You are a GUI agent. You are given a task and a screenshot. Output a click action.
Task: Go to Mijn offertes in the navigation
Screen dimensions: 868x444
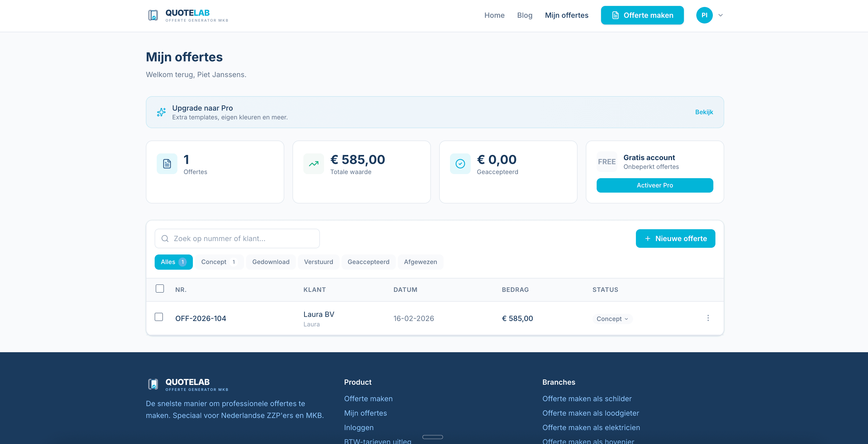pos(566,15)
